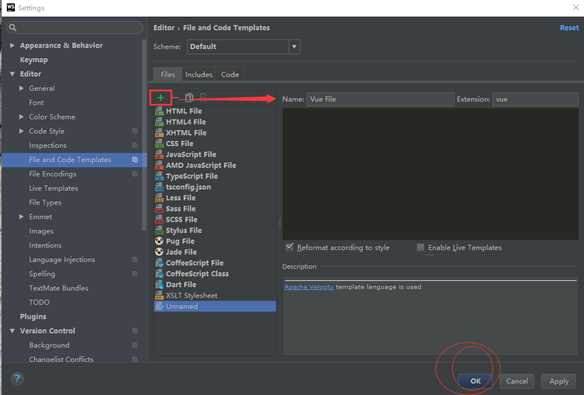Click the XHTML File template icon
The image size is (584, 395).
159,133
